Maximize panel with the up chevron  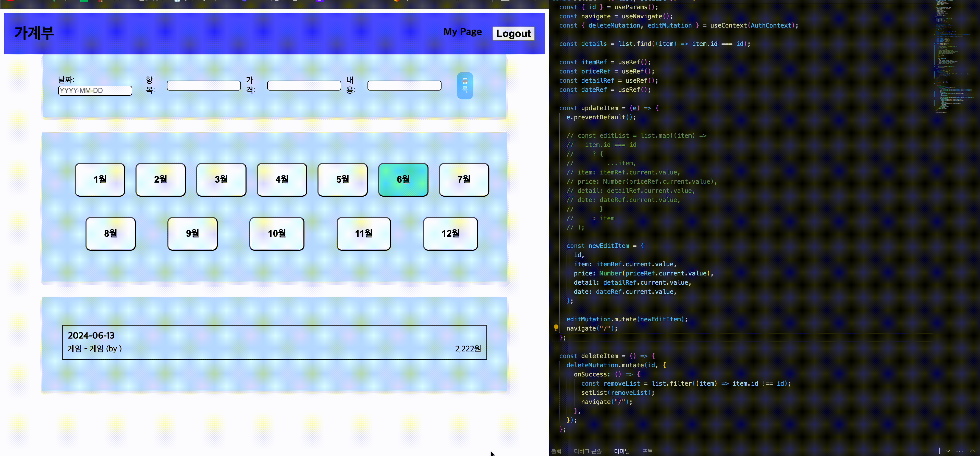[x=973, y=451]
